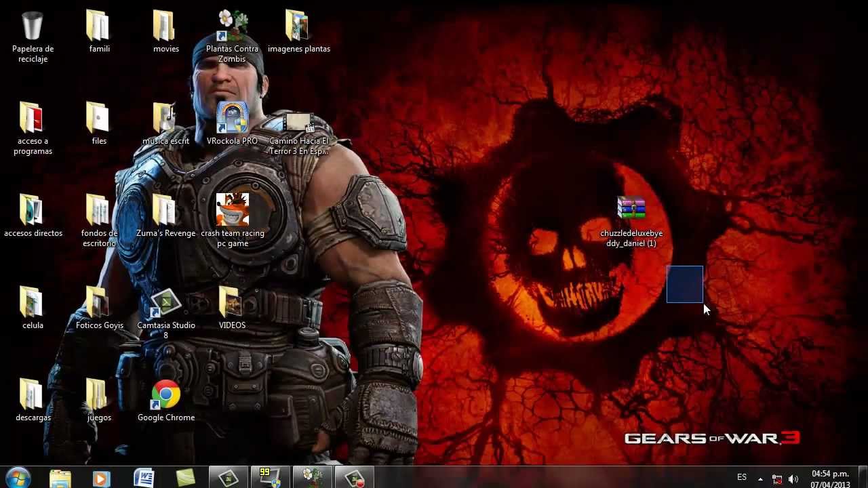Screen dimensions: 868x488
Task: Open Microsoft Word from taskbar
Action: [144, 478]
